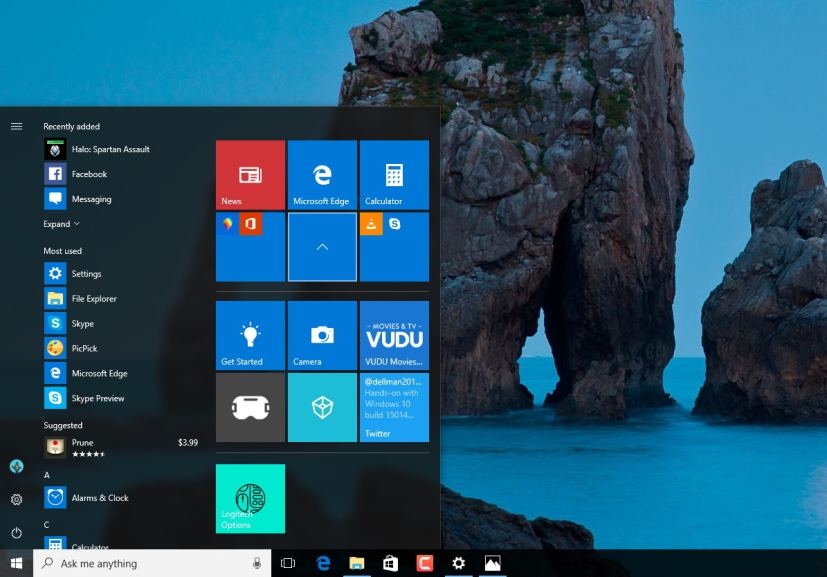Open the Logitech Options tile
This screenshot has height=577, width=827.
point(249,498)
